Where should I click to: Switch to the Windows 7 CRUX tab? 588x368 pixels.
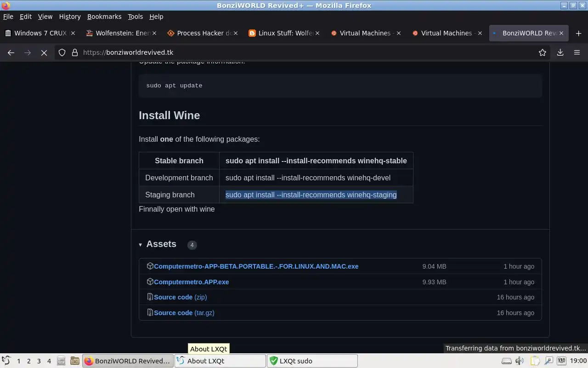coord(40,33)
